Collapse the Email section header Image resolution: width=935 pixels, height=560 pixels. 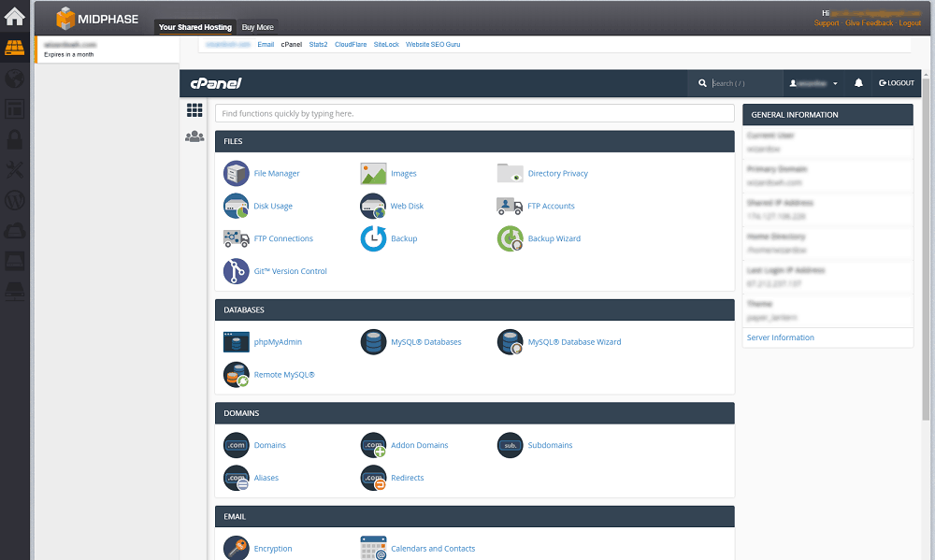[x=475, y=516]
